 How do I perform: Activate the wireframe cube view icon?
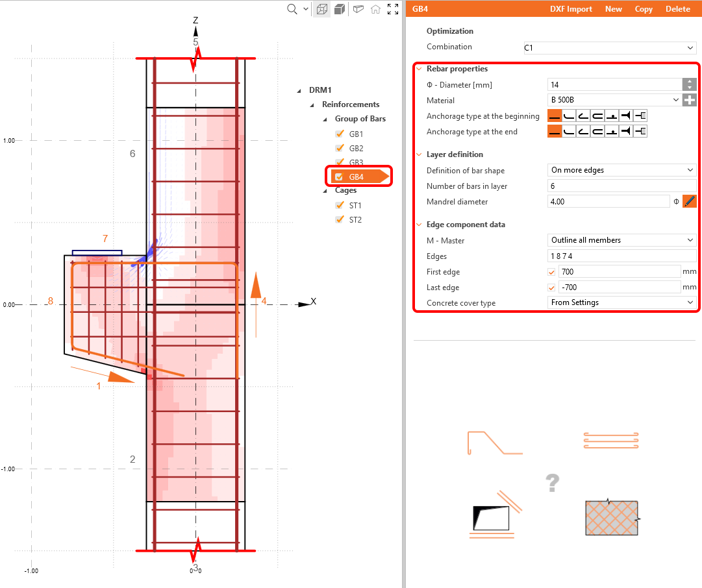pyautogui.click(x=321, y=8)
